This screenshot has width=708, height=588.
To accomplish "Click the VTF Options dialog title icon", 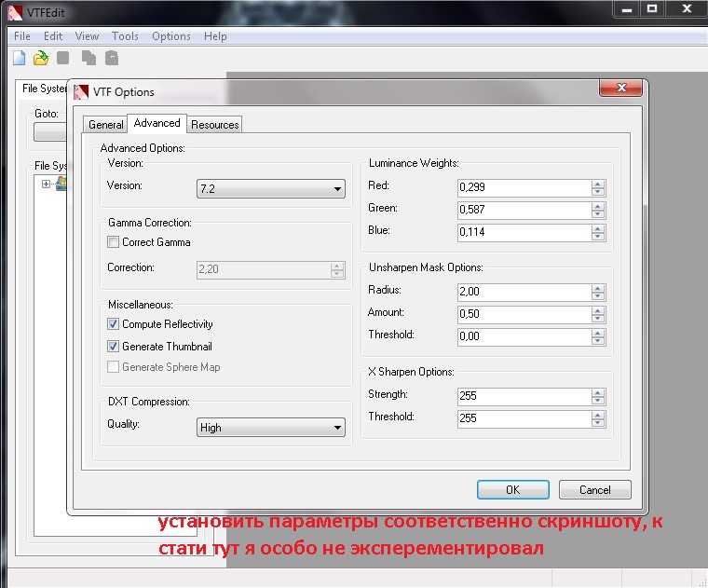I will 81,91.
